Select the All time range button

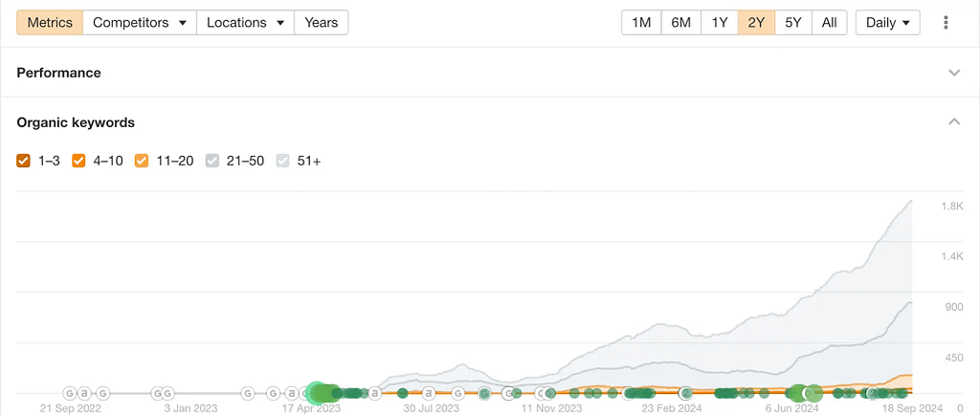coord(829,23)
